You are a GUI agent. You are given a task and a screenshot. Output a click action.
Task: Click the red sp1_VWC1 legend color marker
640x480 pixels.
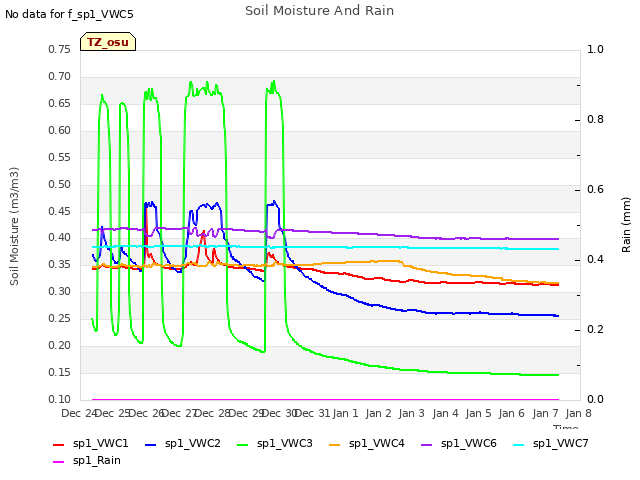coord(59,444)
